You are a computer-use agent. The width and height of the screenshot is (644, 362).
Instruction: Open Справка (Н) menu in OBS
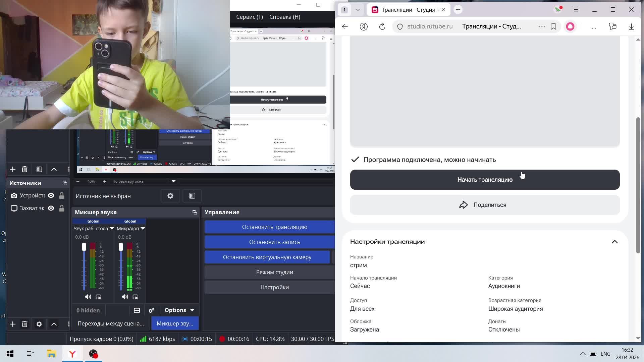[285, 17]
